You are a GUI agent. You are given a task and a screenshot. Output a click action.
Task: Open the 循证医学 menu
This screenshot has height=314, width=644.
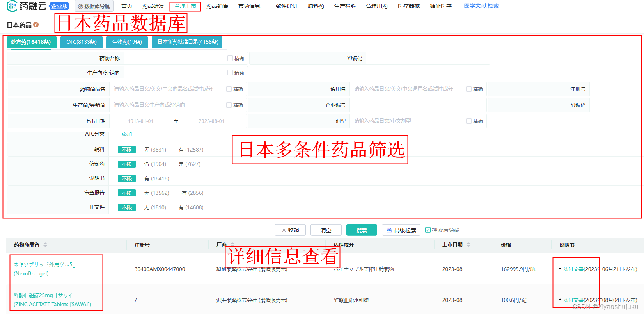(x=441, y=6)
